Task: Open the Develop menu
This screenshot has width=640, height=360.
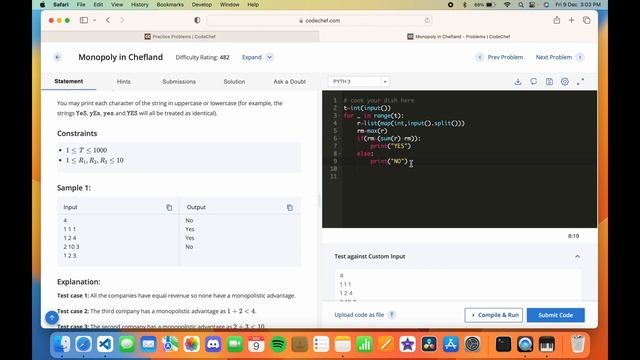Action: pos(202,4)
